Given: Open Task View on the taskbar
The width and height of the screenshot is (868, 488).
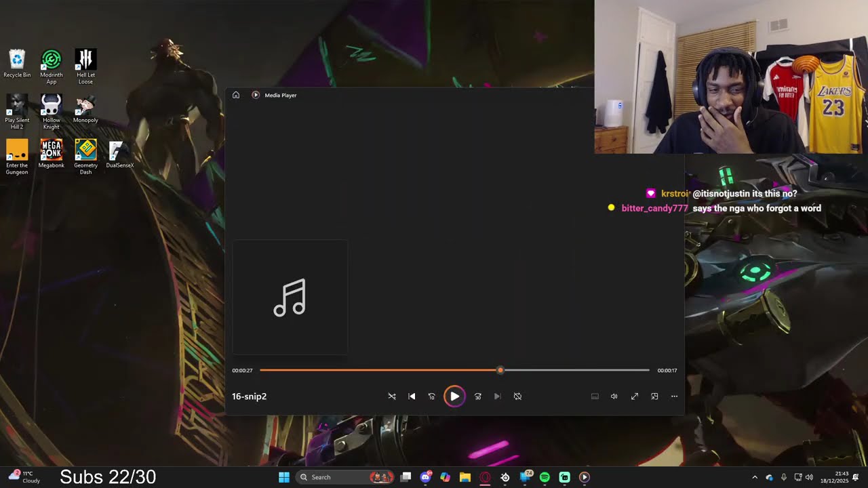Looking at the screenshot, I should pyautogui.click(x=406, y=477).
